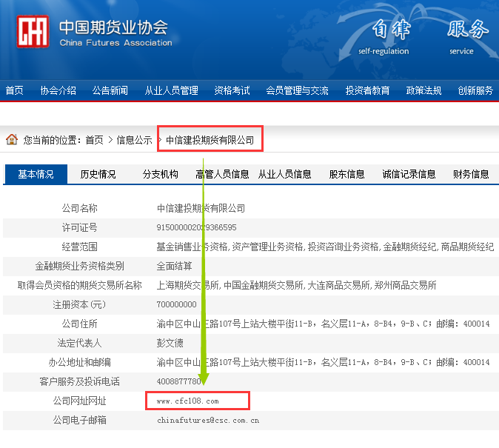Switch to the 高管人员信息 tab
The height and width of the screenshot is (448, 499).
(x=222, y=174)
